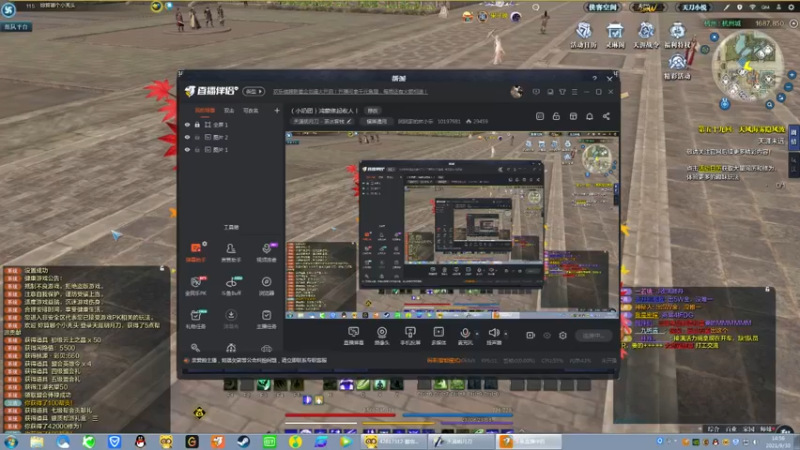Toggle the room lock icon
Image resolution: width=800 pixels, height=450 pixels.
556,116
